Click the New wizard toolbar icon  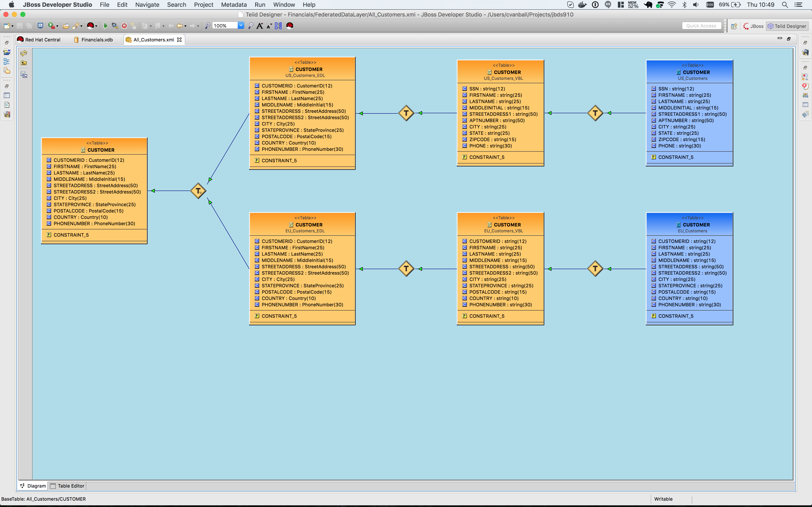tap(7, 26)
